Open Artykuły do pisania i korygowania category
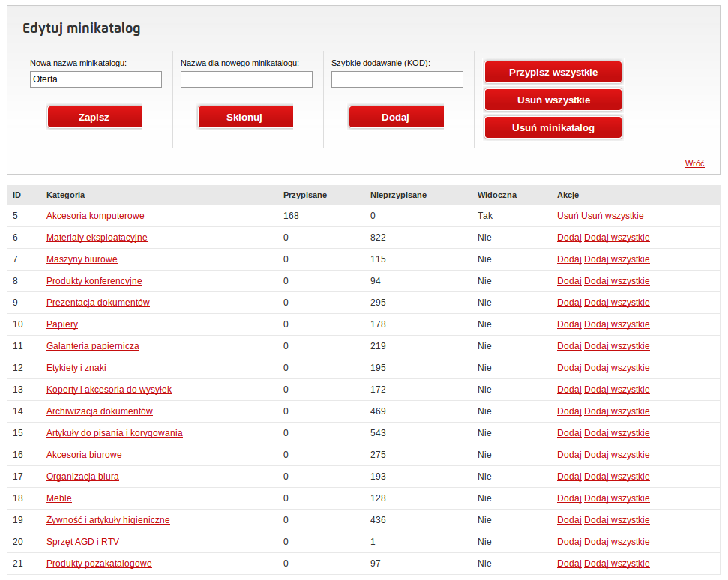This screenshot has width=728, height=580. [114, 433]
